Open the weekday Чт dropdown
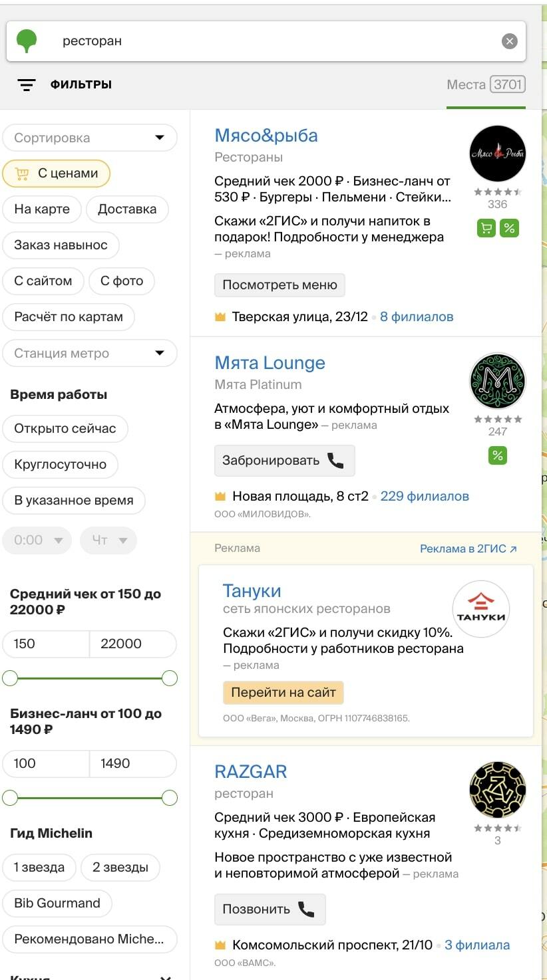 [x=108, y=541]
